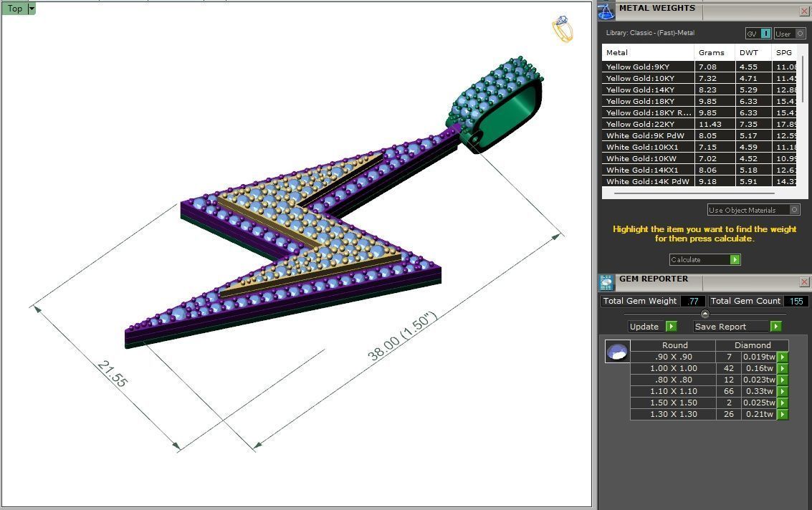Click the round diamond gem thumbnail
The width and height of the screenshot is (812, 510).
617,351
